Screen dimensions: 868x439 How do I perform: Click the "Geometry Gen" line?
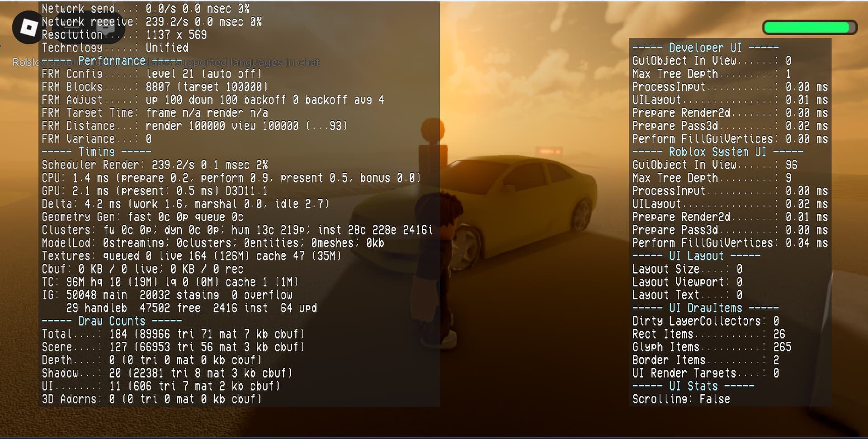tap(143, 217)
